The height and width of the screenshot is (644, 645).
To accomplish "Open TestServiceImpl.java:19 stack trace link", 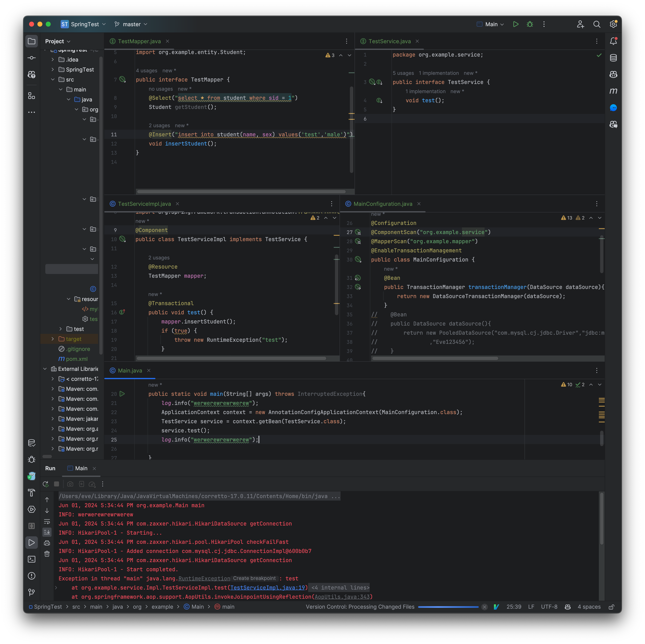I will (267, 587).
